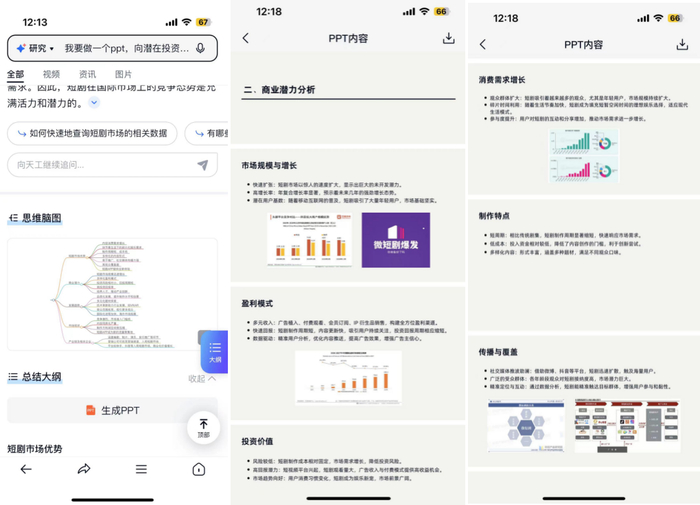Click the 市场规模与增长 slide heading
The height and width of the screenshot is (505, 700).
(x=269, y=166)
